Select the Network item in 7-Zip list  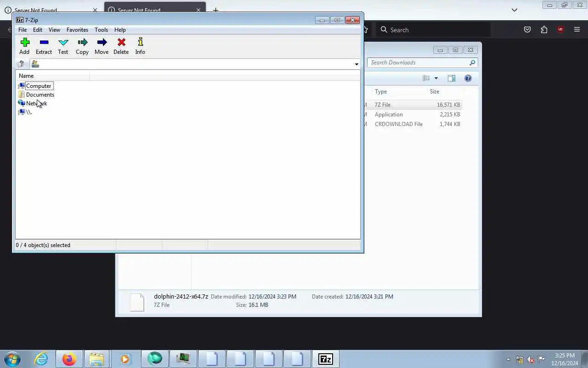point(32,103)
